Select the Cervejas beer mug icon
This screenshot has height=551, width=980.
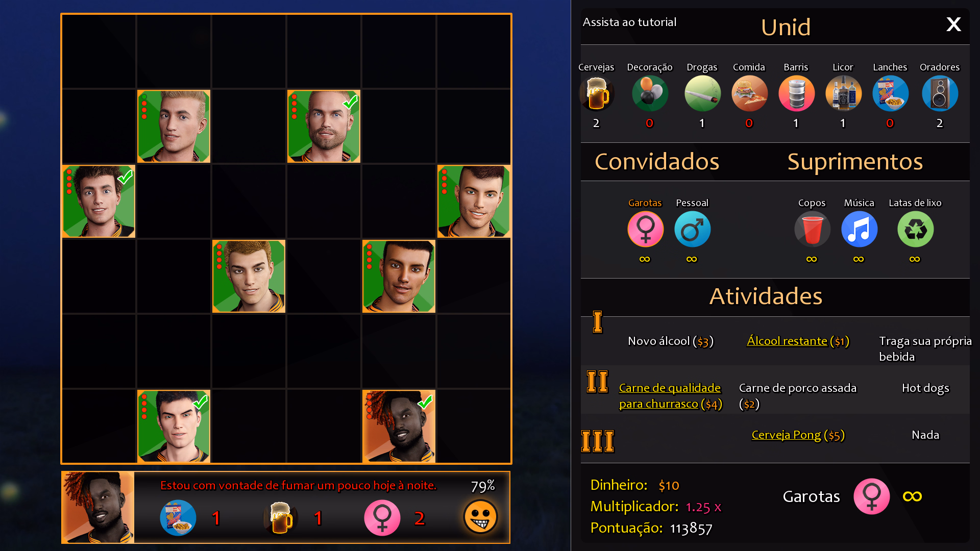596,93
